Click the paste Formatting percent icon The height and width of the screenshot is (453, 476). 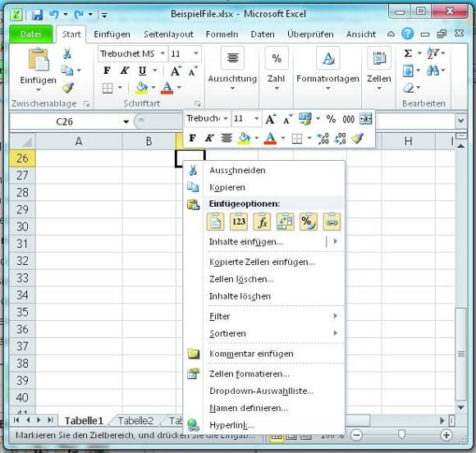309,222
